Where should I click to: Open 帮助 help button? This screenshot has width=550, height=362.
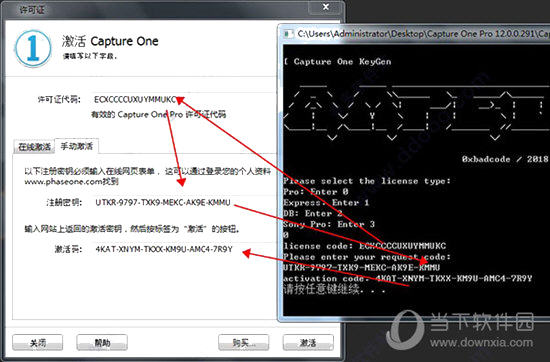(x=102, y=342)
